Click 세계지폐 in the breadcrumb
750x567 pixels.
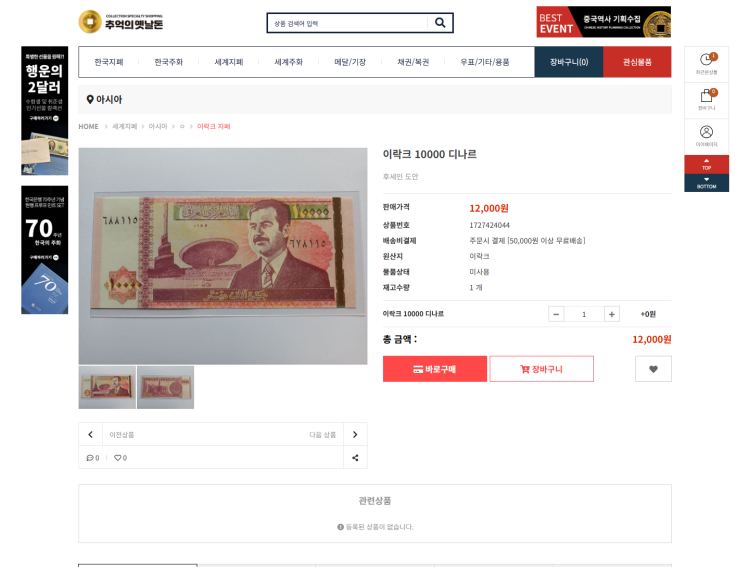(x=124, y=126)
